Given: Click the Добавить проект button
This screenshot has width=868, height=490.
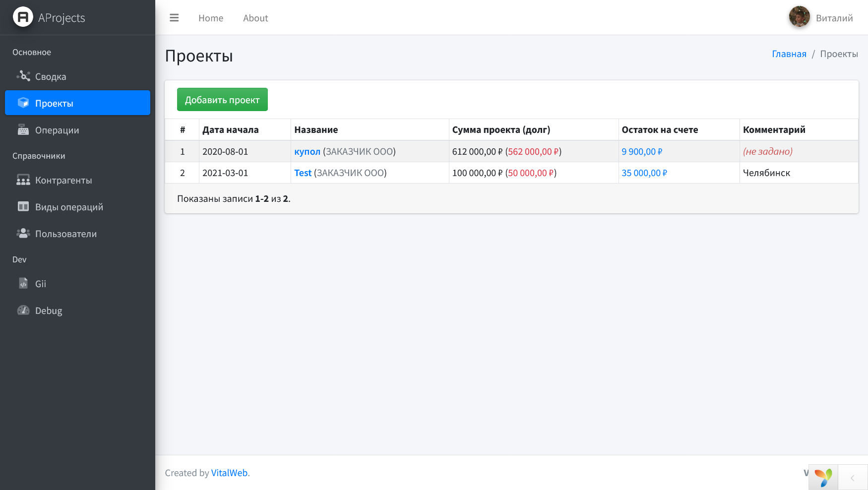Looking at the screenshot, I should click(222, 99).
